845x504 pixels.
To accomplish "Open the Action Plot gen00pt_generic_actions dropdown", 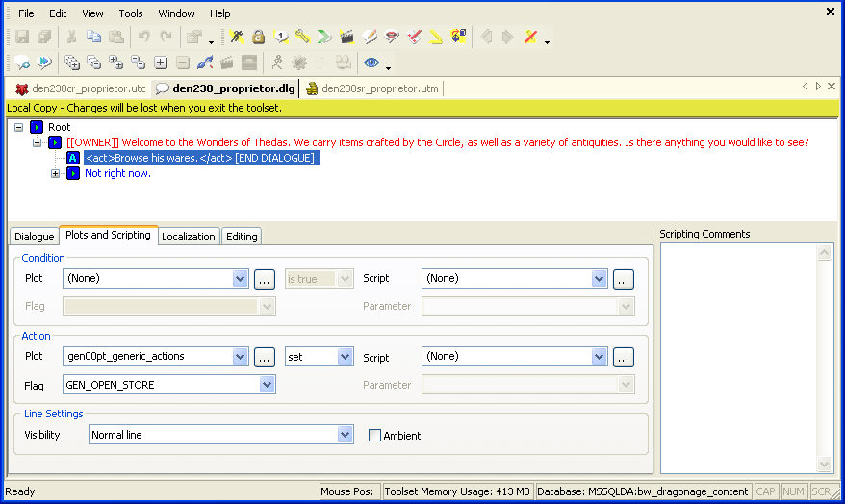I will click(x=241, y=357).
